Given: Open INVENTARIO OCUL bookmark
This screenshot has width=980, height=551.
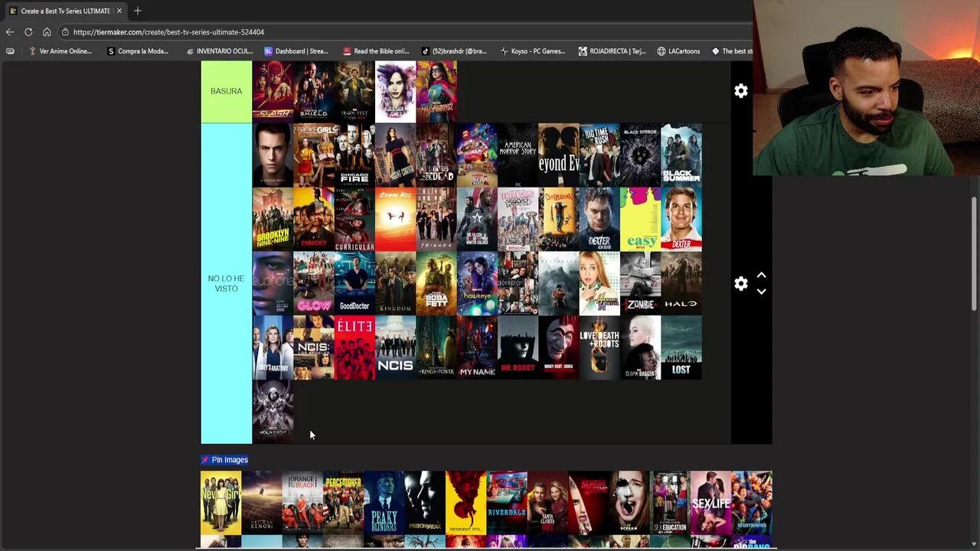Looking at the screenshot, I should 219,51.
